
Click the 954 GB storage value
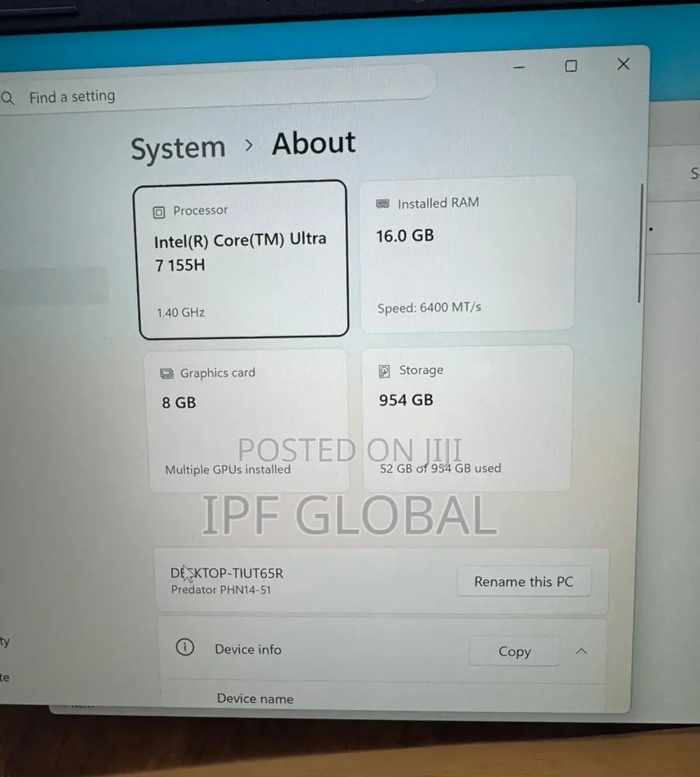[407, 400]
